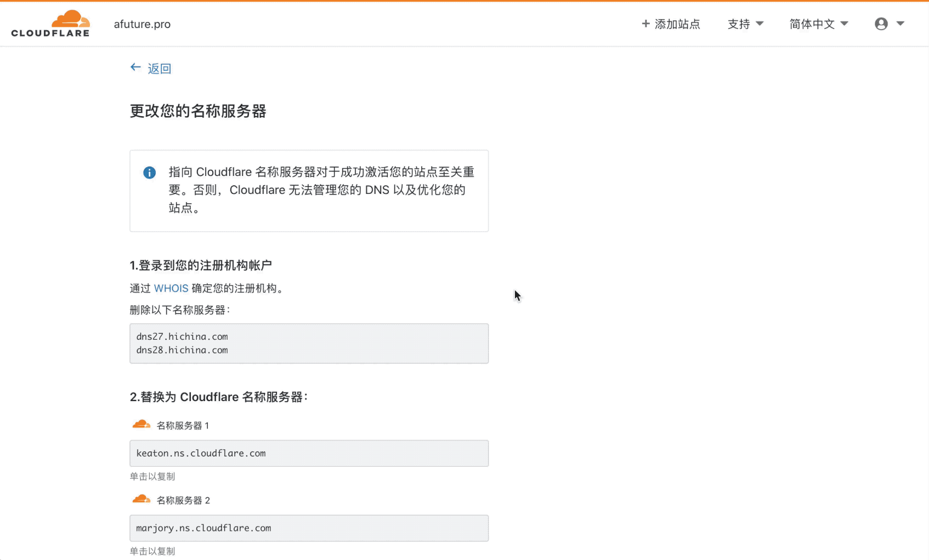The height and width of the screenshot is (560, 929).
Task: Open the 支持 support dropdown
Action: tap(745, 24)
